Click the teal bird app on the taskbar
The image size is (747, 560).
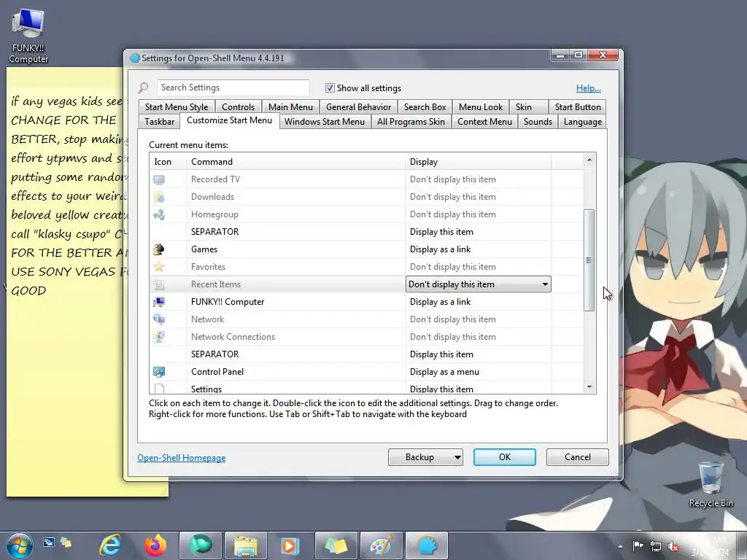click(x=201, y=545)
